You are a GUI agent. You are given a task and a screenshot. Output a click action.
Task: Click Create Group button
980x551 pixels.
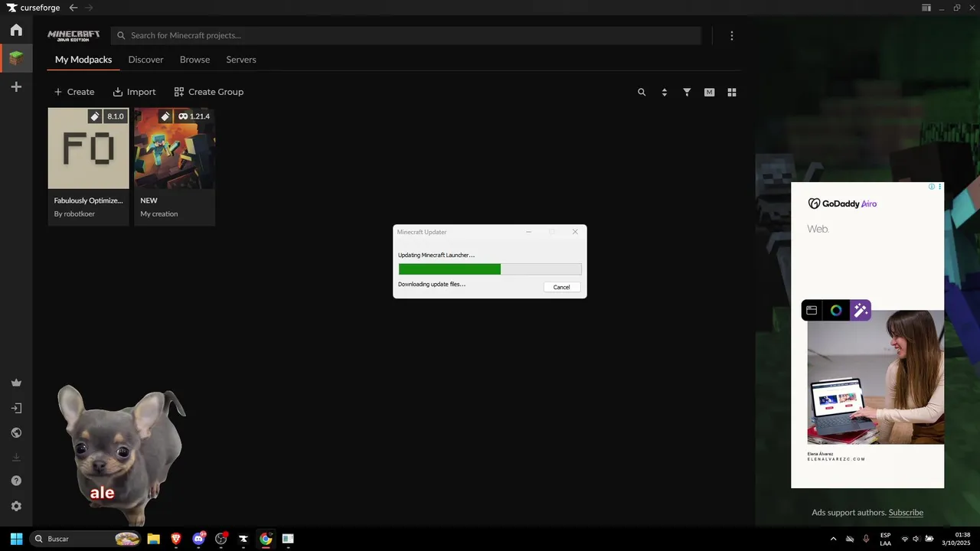click(x=209, y=92)
